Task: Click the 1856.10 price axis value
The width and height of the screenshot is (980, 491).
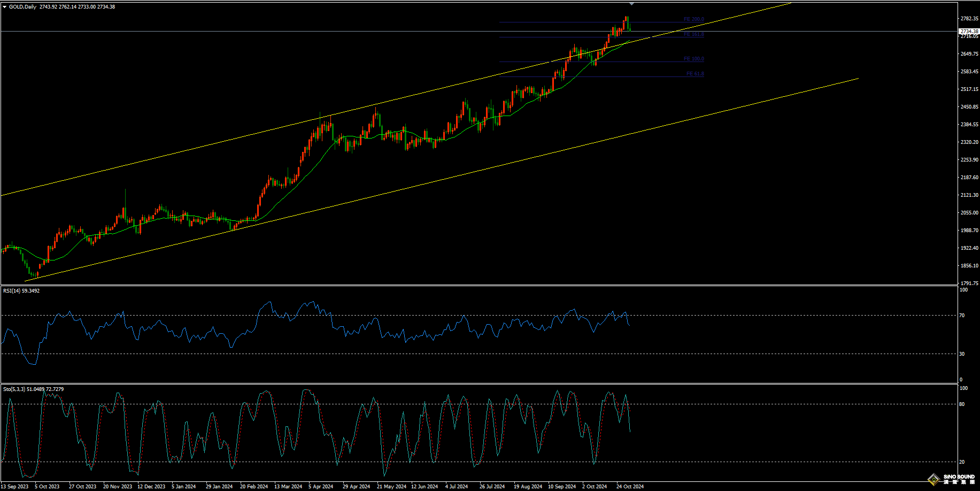Action: [969, 266]
